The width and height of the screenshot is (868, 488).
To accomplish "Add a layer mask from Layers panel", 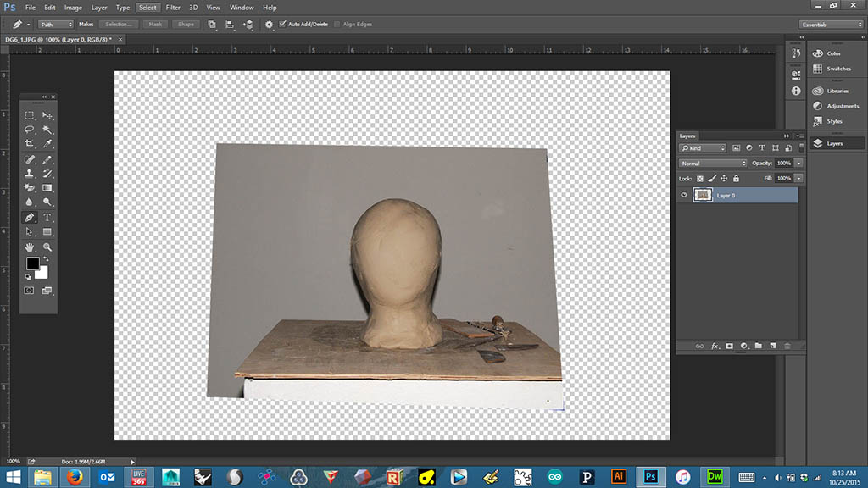I will tap(729, 346).
